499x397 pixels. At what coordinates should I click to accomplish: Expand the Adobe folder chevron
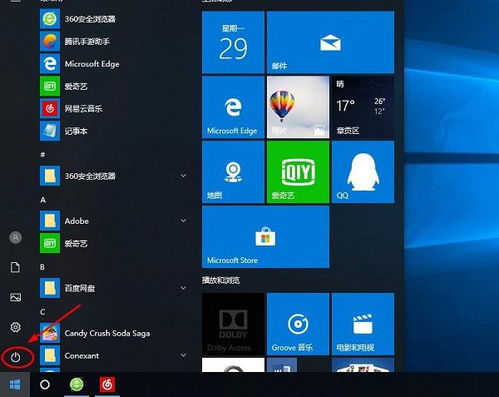click(x=183, y=221)
